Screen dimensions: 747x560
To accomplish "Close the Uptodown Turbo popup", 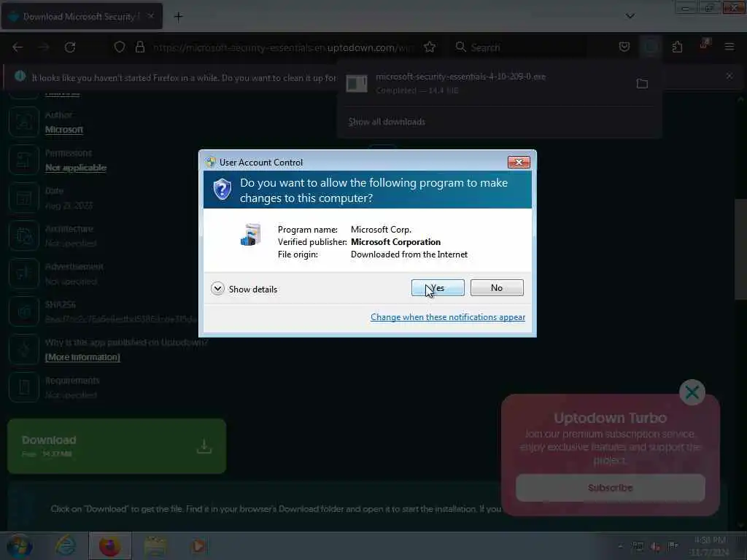I will (692, 392).
